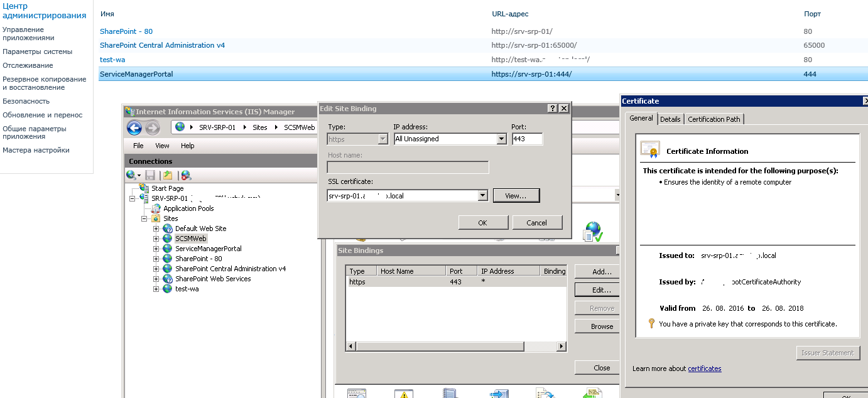Open the certificates help link

(705, 368)
